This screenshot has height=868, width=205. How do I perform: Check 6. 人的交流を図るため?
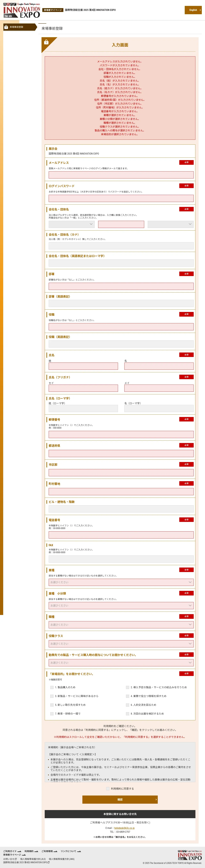(127, 705)
